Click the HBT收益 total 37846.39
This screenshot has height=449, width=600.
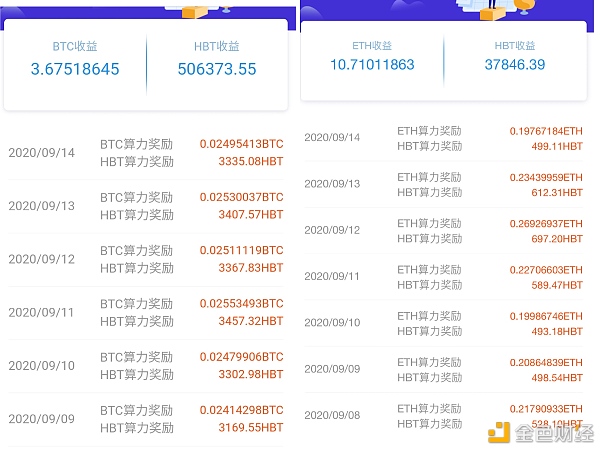[515, 65]
